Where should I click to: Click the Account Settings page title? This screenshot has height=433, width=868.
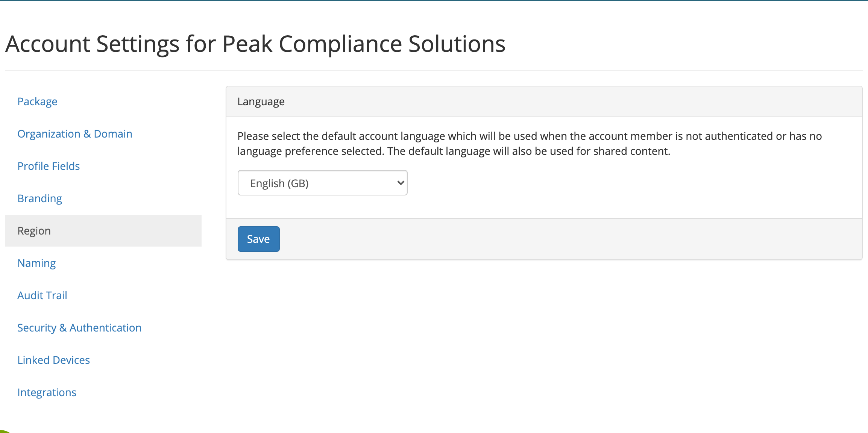pos(255,44)
